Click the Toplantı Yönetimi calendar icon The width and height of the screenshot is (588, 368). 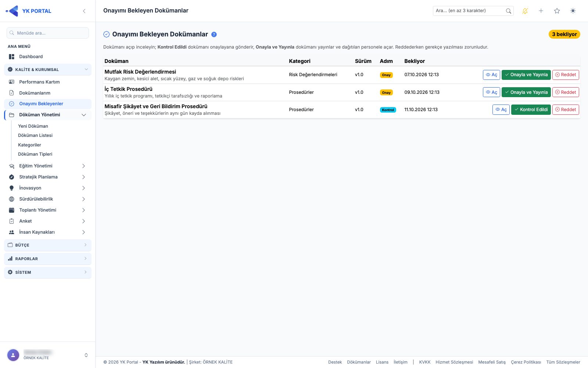pyautogui.click(x=11, y=210)
